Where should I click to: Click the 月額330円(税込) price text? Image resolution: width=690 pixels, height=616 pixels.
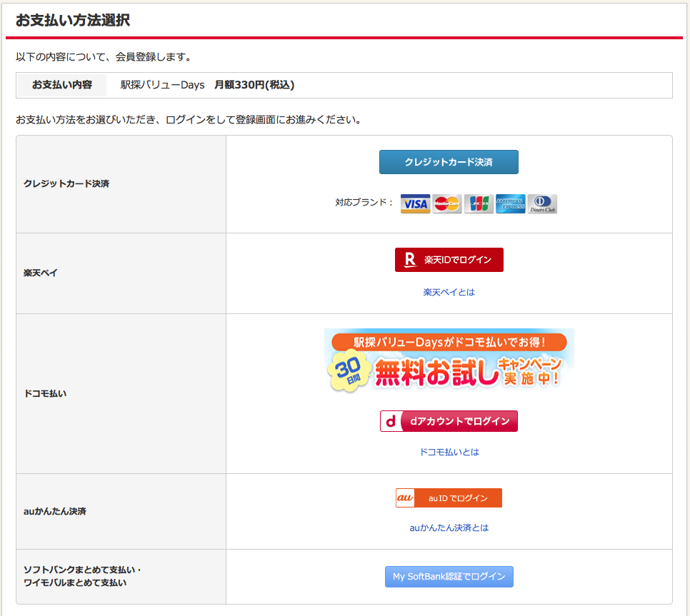pyautogui.click(x=254, y=85)
